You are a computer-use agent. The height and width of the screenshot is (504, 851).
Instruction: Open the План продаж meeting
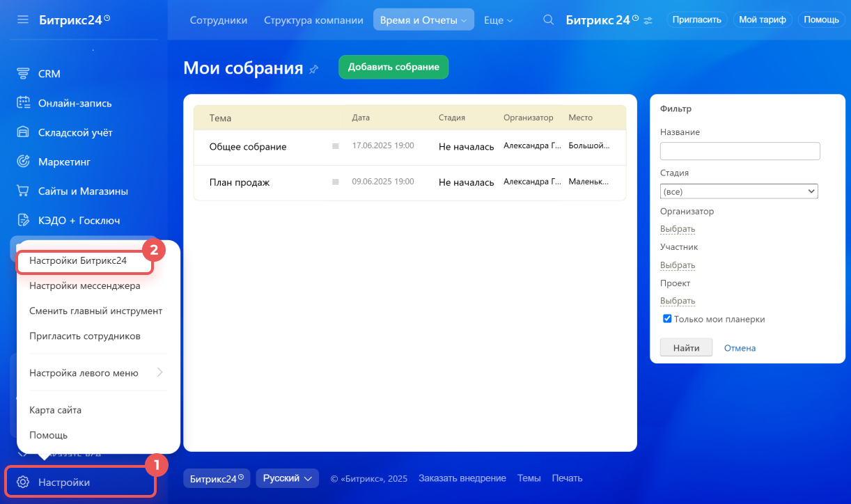coord(240,182)
